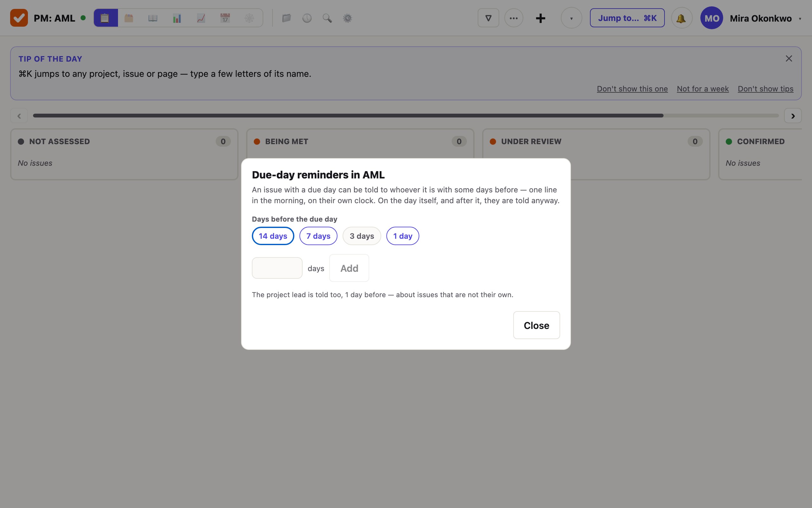Close the due-day reminders dialog
Image resolution: width=812 pixels, height=508 pixels.
[x=536, y=325]
